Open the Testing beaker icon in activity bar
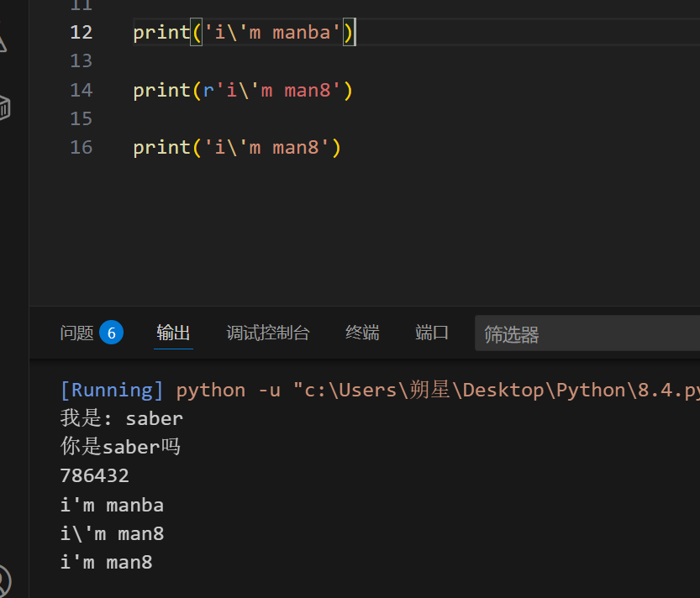 3,43
